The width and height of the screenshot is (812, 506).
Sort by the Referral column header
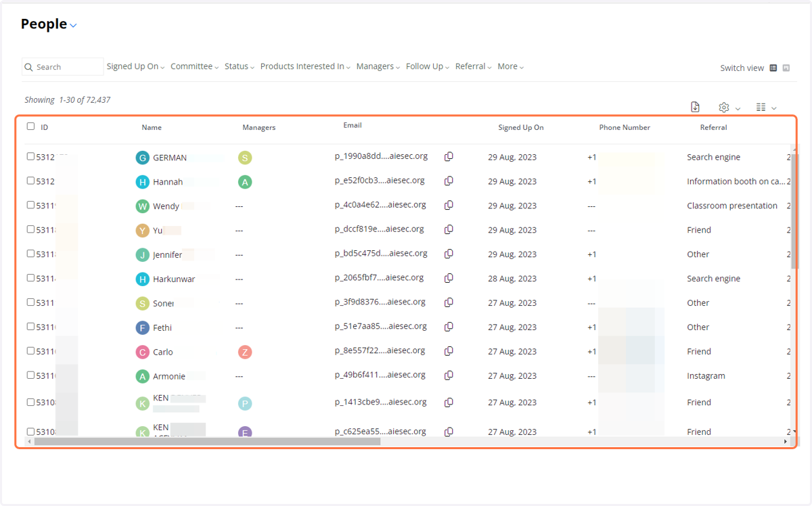(714, 127)
